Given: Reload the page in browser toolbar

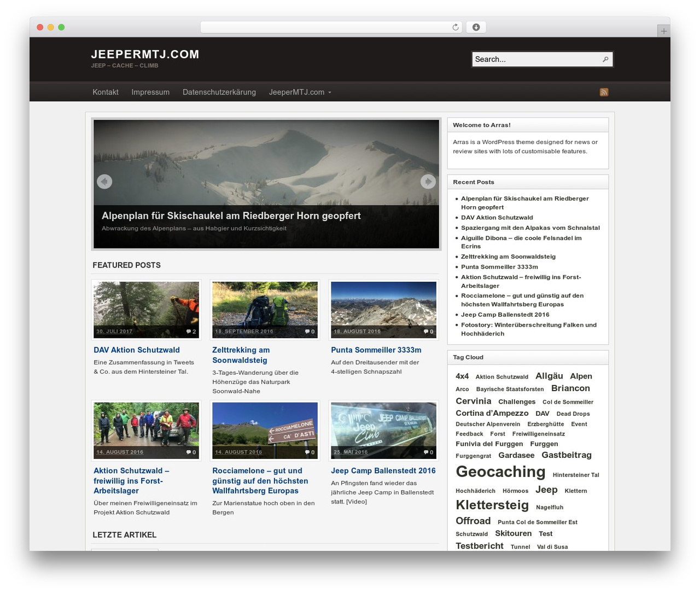Looking at the screenshot, I should coord(456,27).
